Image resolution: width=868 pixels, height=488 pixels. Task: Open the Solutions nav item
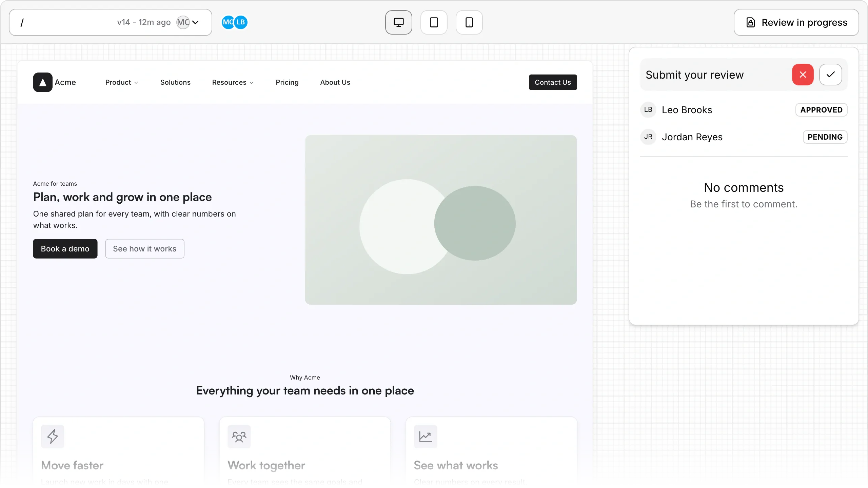[x=175, y=82]
